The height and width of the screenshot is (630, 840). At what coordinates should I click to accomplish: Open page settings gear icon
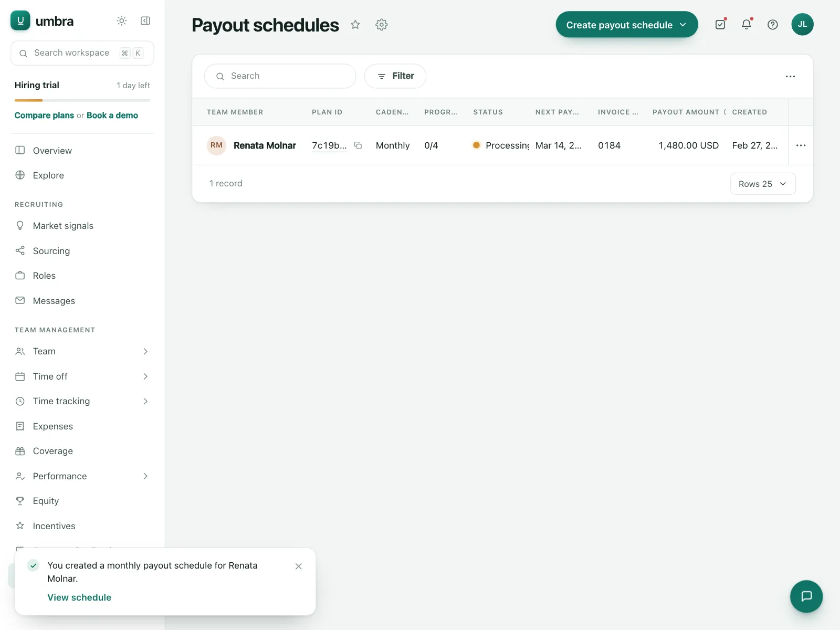point(382,25)
